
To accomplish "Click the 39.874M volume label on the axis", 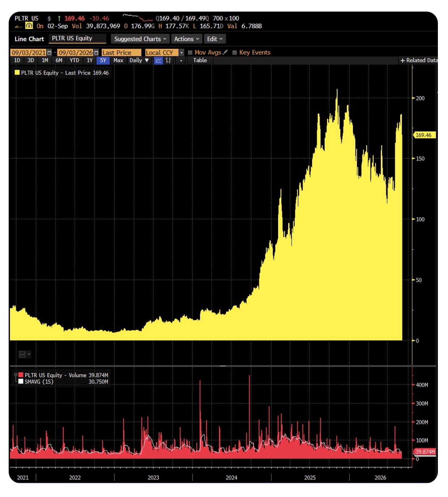I will click(x=424, y=452).
